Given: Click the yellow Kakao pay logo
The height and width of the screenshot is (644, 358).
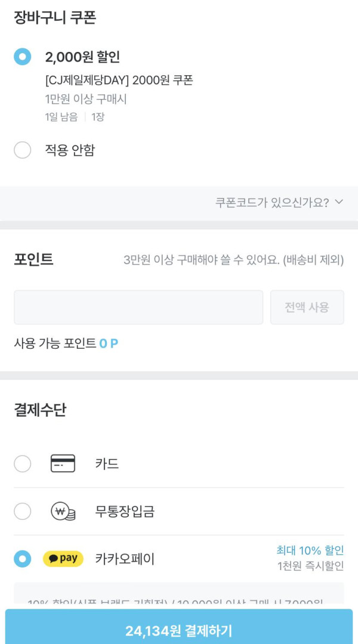Looking at the screenshot, I should pyautogui.click(x=63, y=559).
